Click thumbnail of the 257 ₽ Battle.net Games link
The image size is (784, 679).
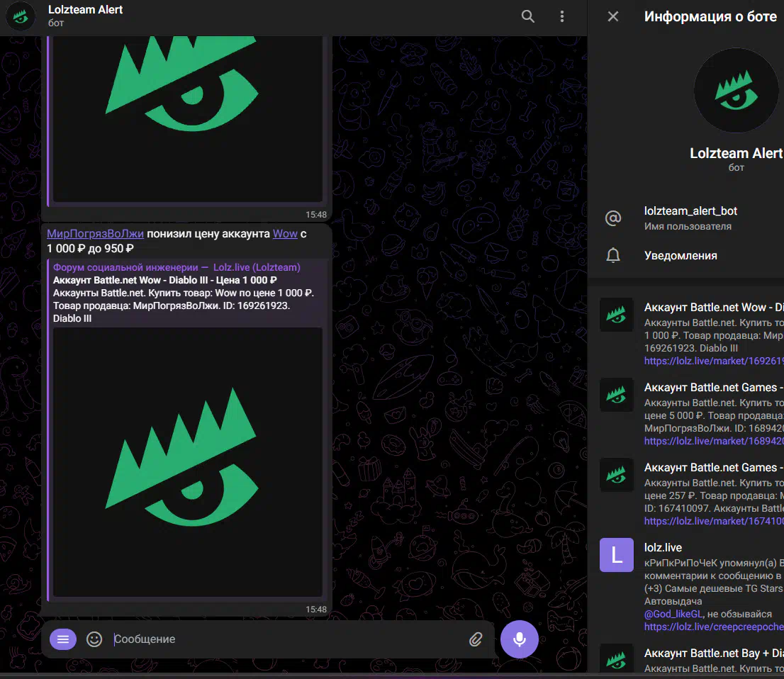[x=617, y=474]
